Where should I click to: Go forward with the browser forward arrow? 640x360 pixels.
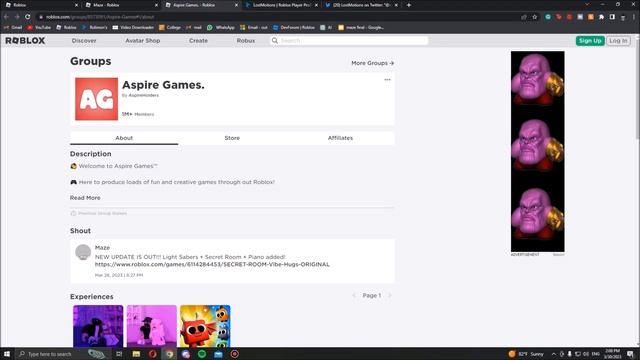pos(17,17)
